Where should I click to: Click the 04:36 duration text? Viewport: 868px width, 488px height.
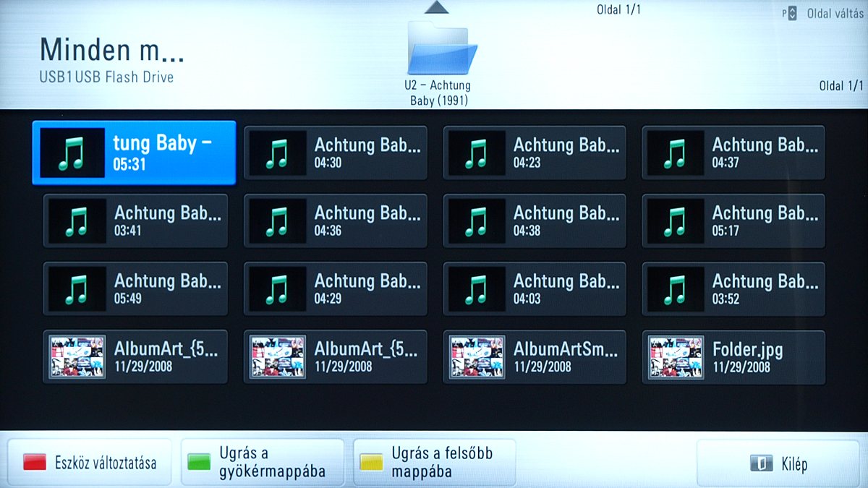pos(328,231)
